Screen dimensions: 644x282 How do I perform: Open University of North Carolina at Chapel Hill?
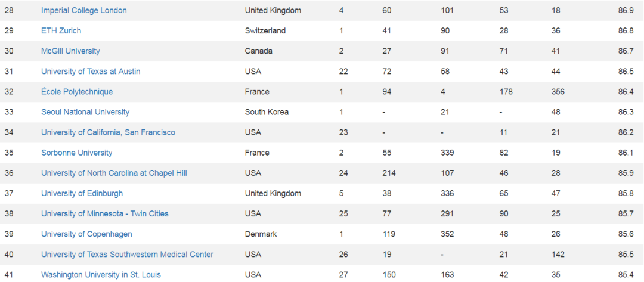point(114,173)
